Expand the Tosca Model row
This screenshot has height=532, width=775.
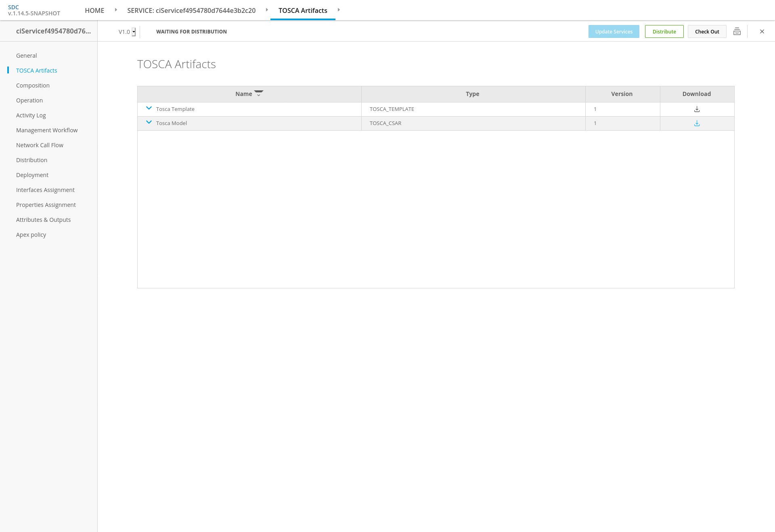coord(149,123)
